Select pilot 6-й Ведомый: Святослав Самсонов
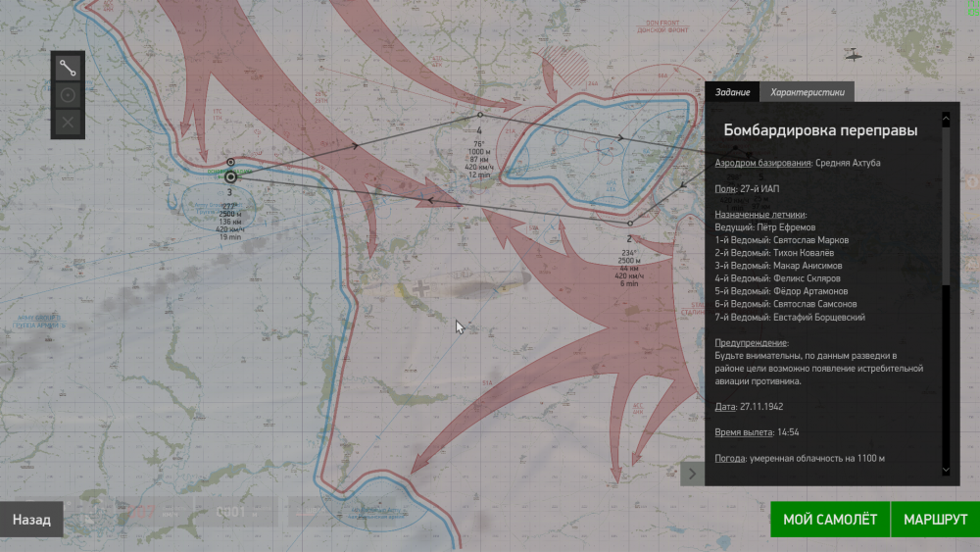This screenshot has height=552, width=980. click(x=786, y=304)
